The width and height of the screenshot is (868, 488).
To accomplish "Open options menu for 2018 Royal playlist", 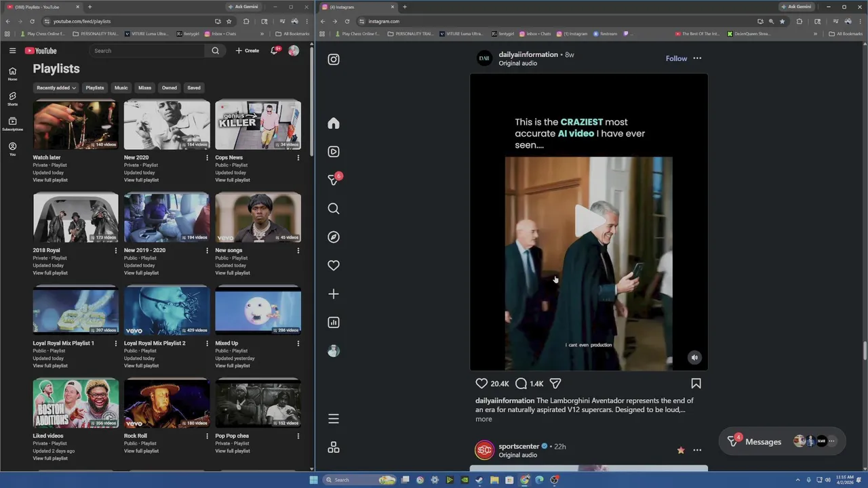I will 116,251.
